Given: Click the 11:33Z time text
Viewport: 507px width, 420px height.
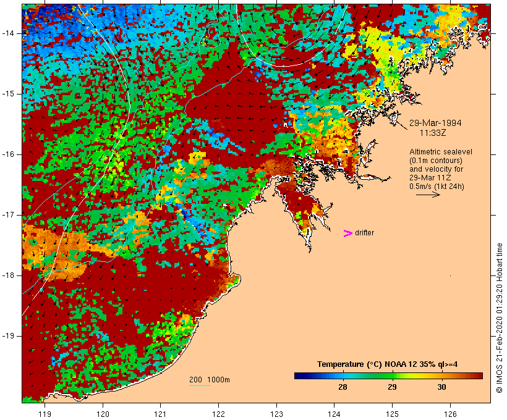Looking at the screenshot, I should 433,133.
